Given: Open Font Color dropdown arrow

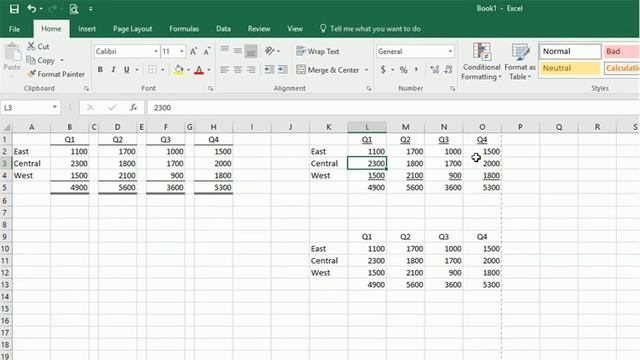Looking at the screenshot, I should [x=209, y=70].
